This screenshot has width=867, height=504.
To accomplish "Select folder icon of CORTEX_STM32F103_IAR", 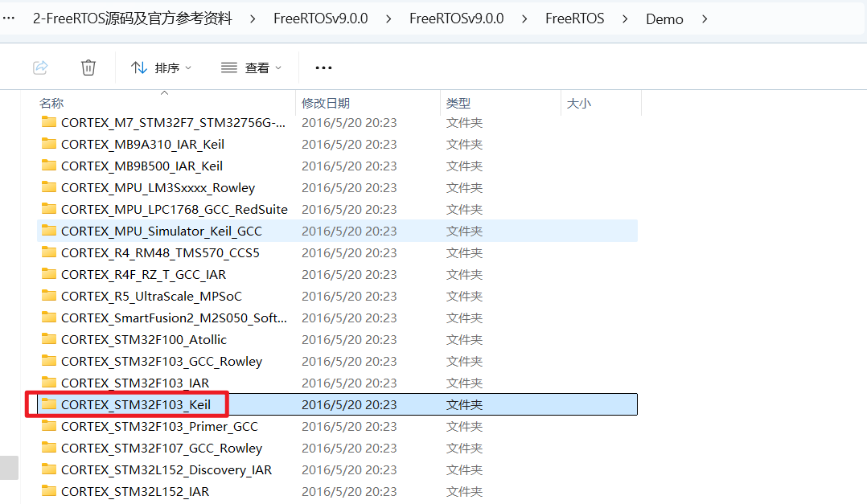I will click(x=48, y=383).
